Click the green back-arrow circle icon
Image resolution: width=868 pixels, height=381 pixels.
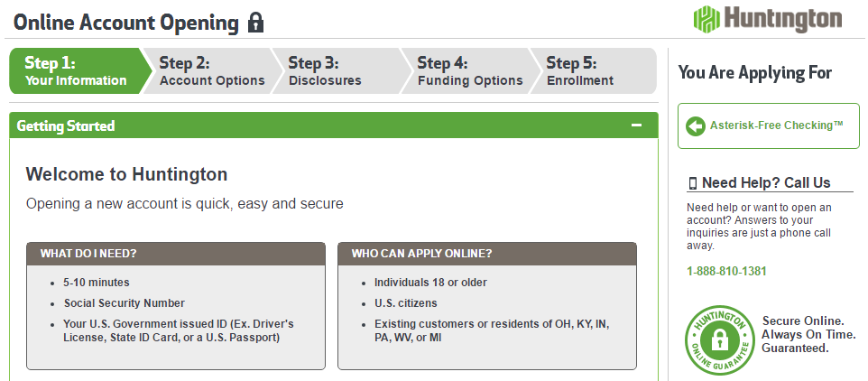point(696,126)
